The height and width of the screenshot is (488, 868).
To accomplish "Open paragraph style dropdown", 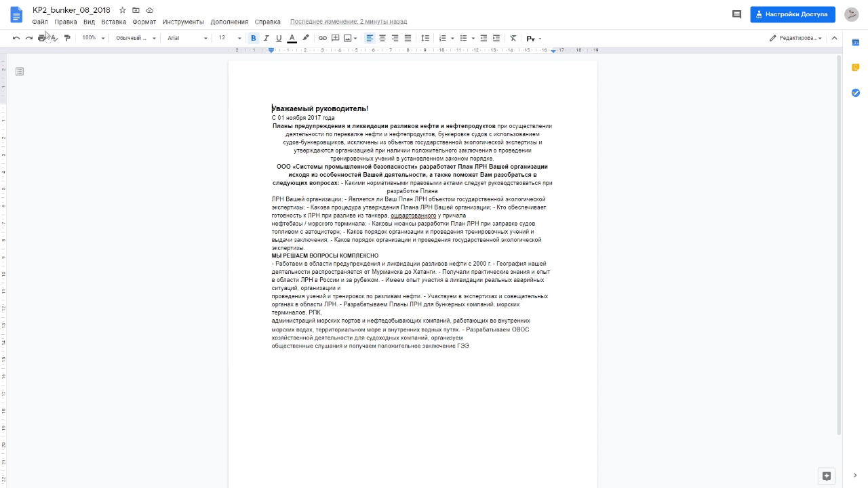I will click(136, 38).
